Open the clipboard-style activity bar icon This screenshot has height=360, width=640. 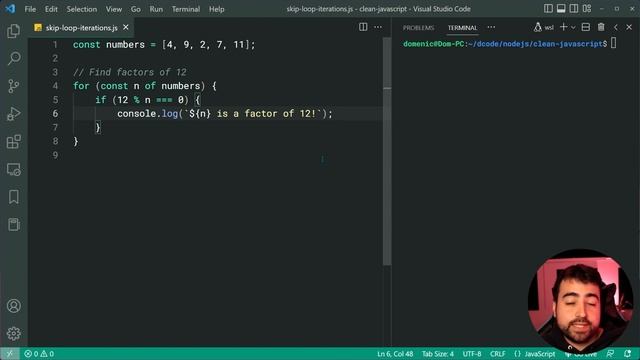[x=13, y=224]
